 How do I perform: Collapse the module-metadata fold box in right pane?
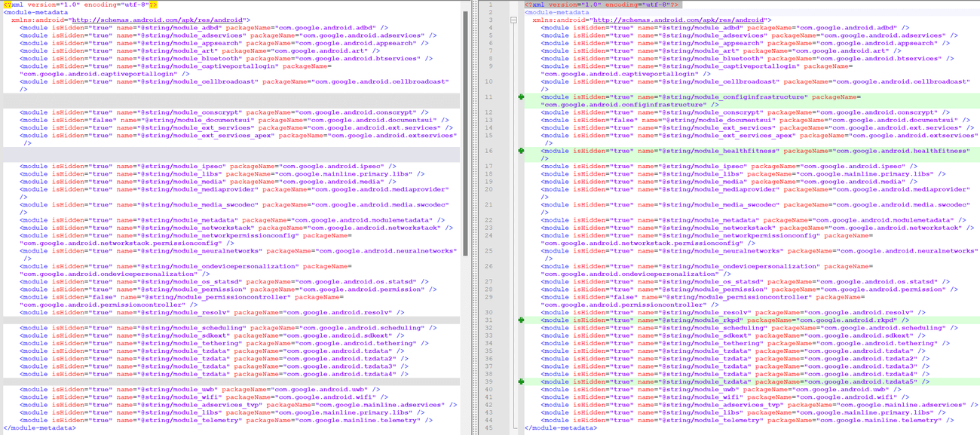coord(513,20)
